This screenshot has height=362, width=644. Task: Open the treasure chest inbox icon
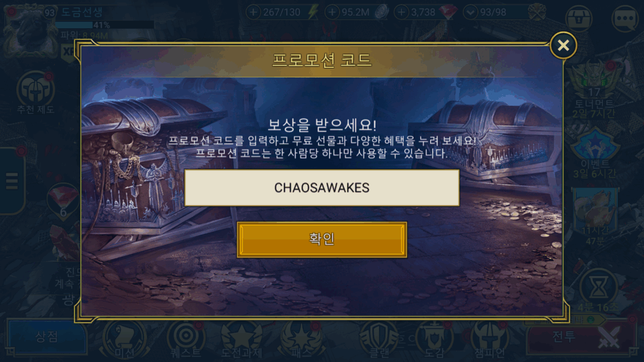click(x=579, y=18)
